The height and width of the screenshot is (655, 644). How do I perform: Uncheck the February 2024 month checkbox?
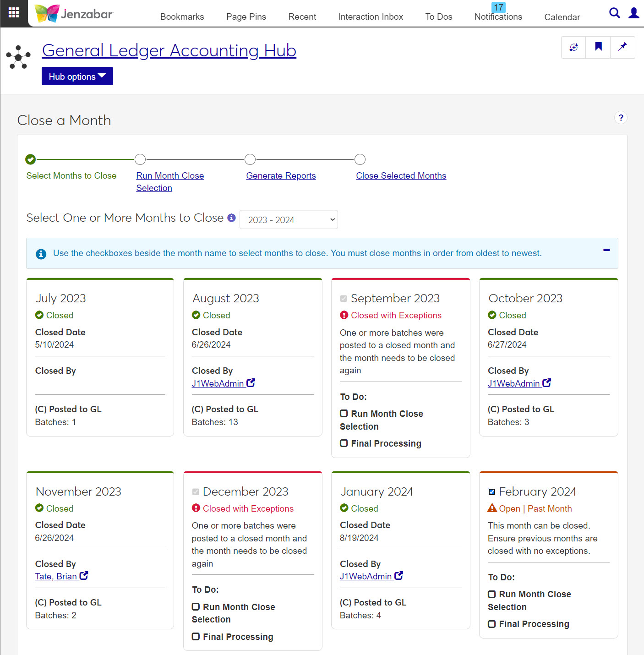pyautogui.click(x=492, y=492)
